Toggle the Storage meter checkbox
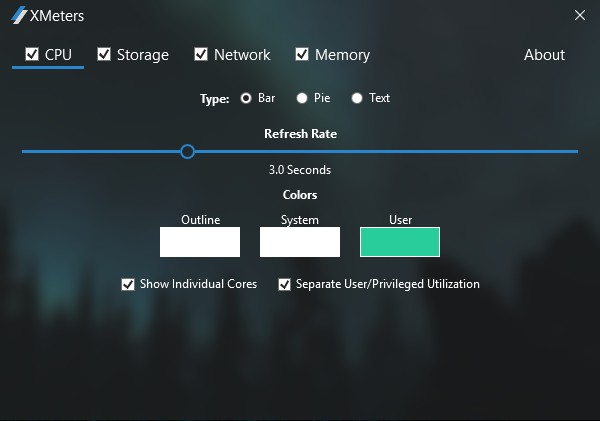 (x=104, y=54)
